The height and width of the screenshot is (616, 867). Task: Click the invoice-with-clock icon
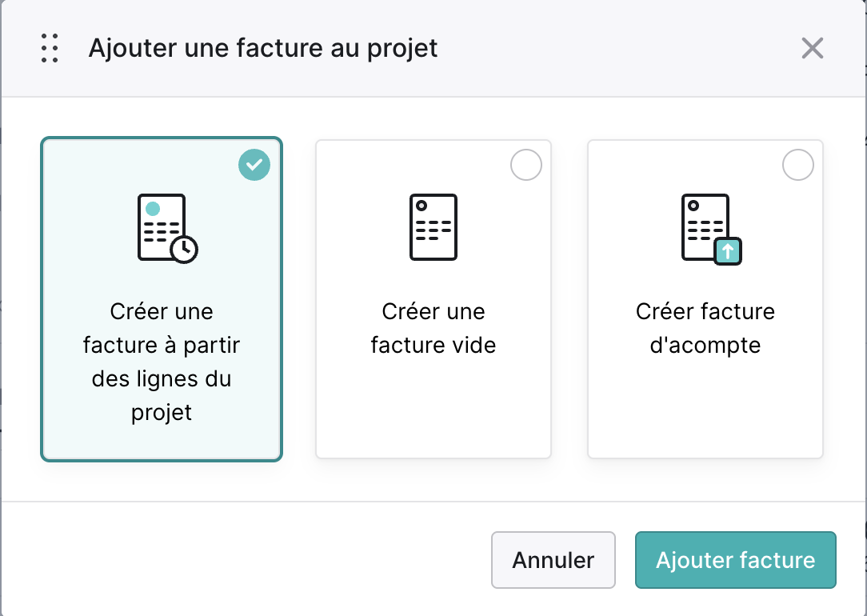(167, 228)
